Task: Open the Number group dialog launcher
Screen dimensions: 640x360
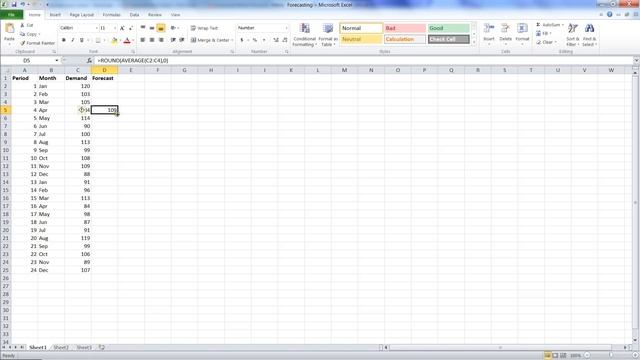Action: click(x=287, y=52)
